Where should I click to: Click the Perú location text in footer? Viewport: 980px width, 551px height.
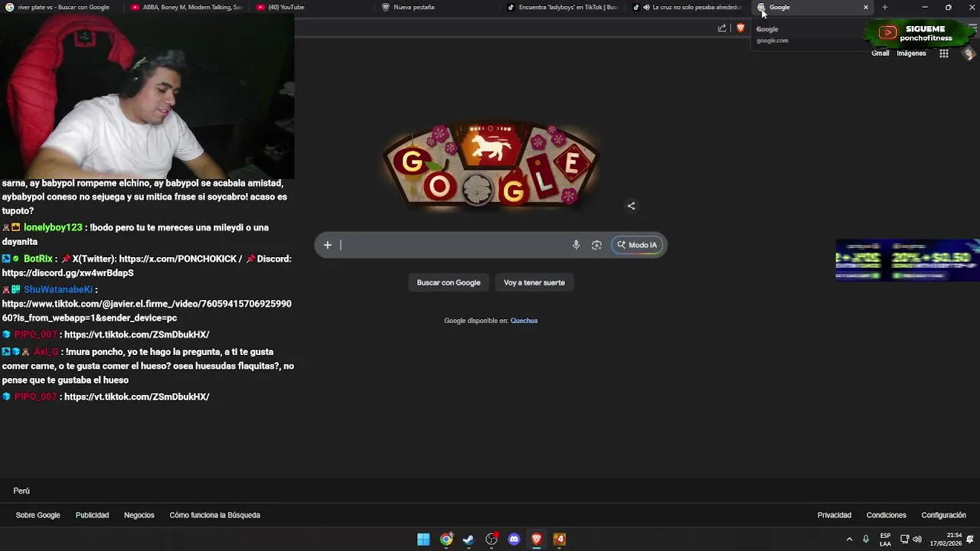pyautogui.click(x=21, y=491)
